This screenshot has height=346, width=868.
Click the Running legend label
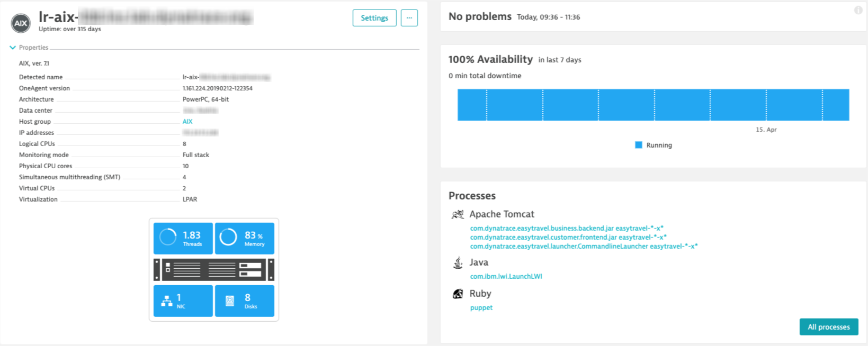[659, 145]
